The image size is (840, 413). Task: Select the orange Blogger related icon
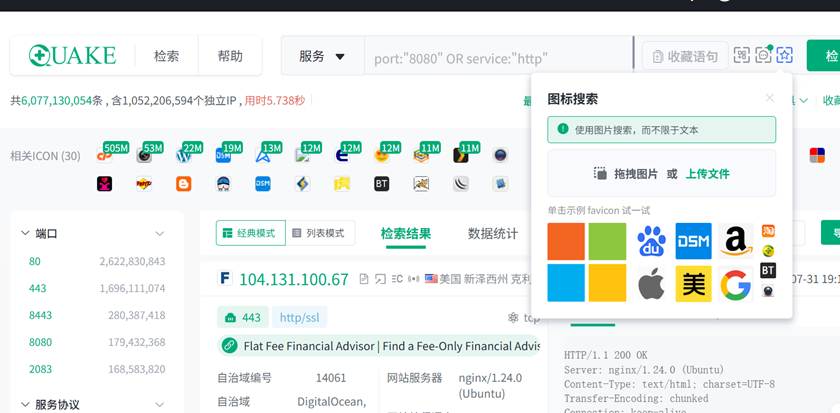click(184, 184)
